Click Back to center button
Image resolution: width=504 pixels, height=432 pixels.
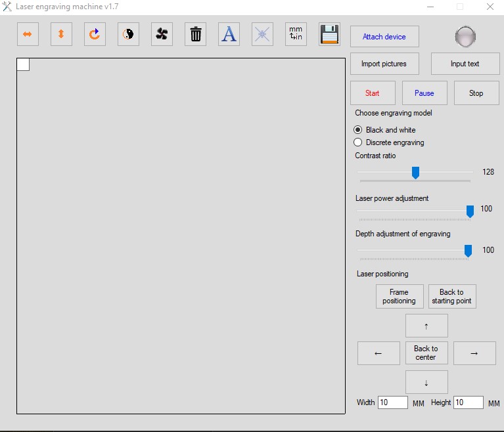pyautogui.click(x=426, y=353)
